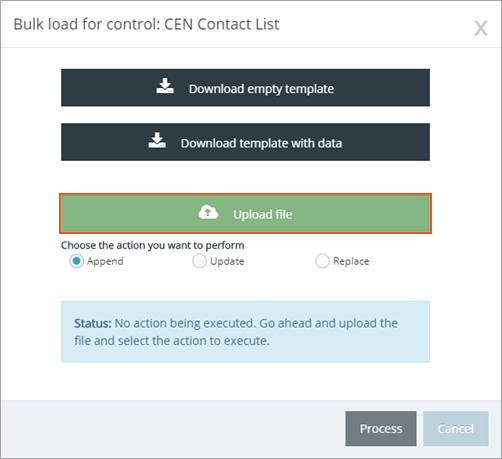Viewport: 502px width, 459px height.
Task: Select the Replace radio button
Action: 322,261
